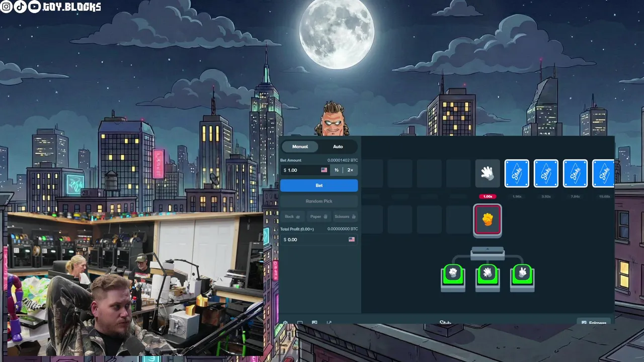
Task: Click the Bet Amount input field
Action: pos(304,170)
